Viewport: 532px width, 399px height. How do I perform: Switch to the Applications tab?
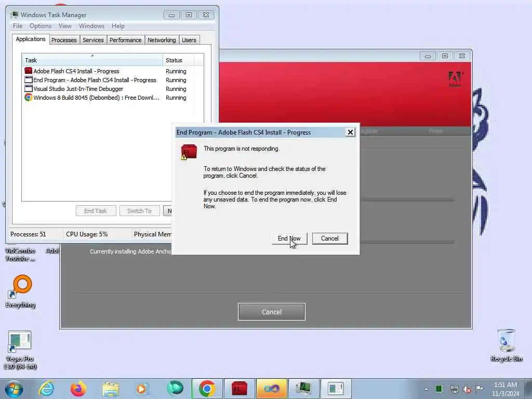click(31, 39)
